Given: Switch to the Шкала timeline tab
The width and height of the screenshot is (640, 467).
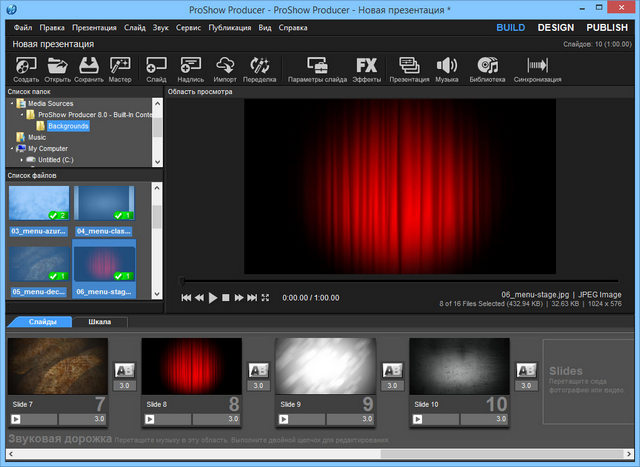Looking at the screenshot, I should pos(100,322).
